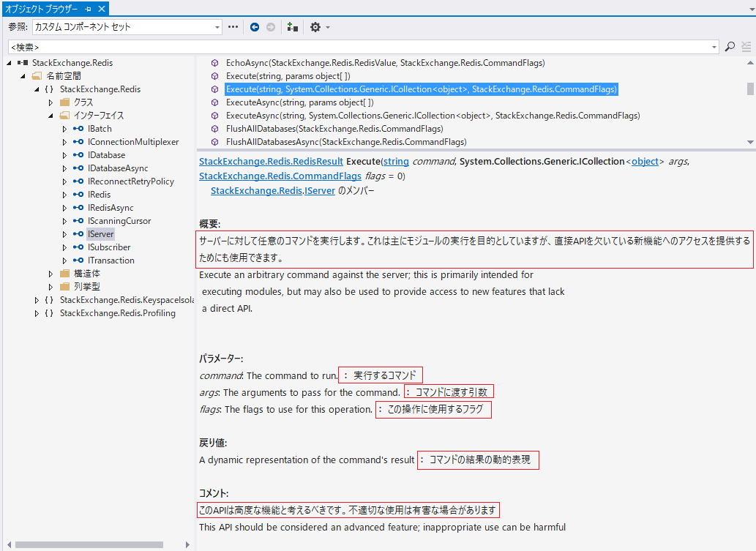Click the folder icon beside クラス
The height and width of the screenshot is (551, 756).
pos(64,102)
